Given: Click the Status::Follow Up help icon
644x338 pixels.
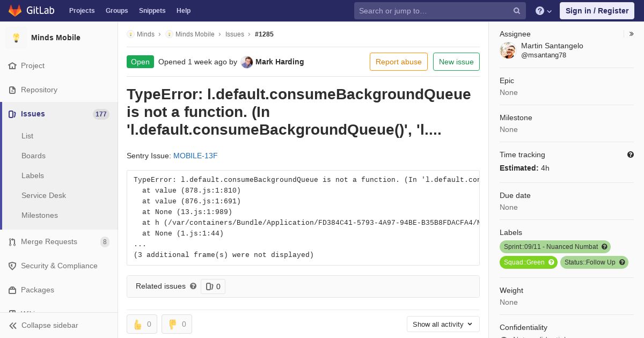Looking at the screenshot, I should [x=623, y=262].
